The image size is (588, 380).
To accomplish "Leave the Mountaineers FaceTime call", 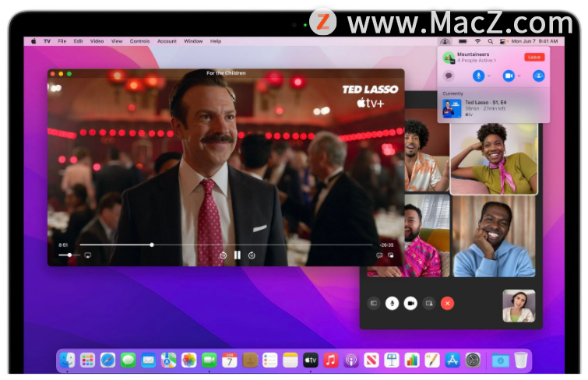I will point(534,57).
